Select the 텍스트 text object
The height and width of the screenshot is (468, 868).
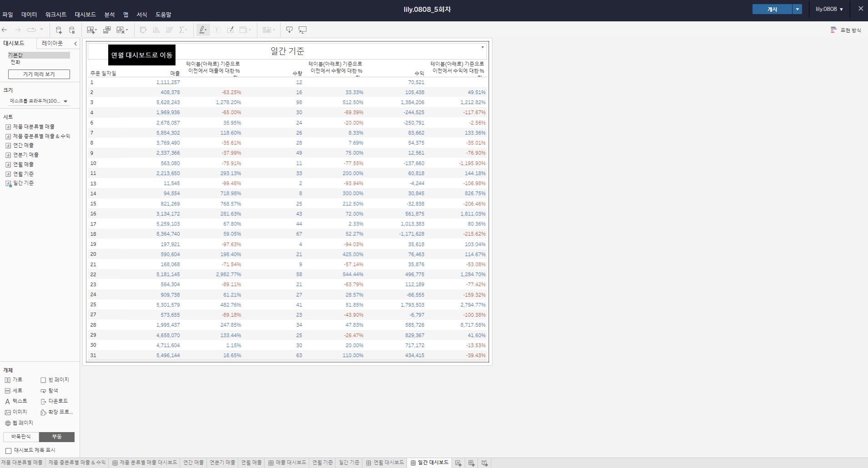16,401
